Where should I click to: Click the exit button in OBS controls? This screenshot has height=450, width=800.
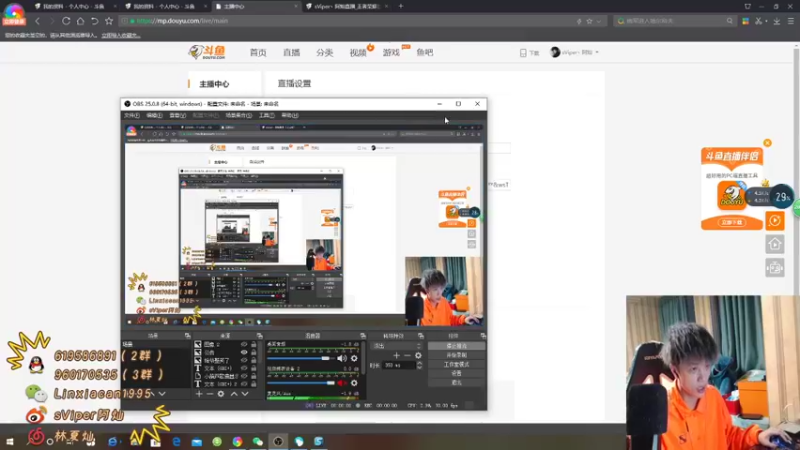tap(456, 383)
